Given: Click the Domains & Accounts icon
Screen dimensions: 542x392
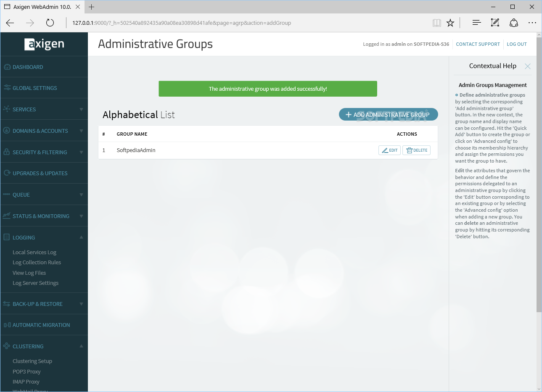Looking at the screenshot, I should 7,131.
